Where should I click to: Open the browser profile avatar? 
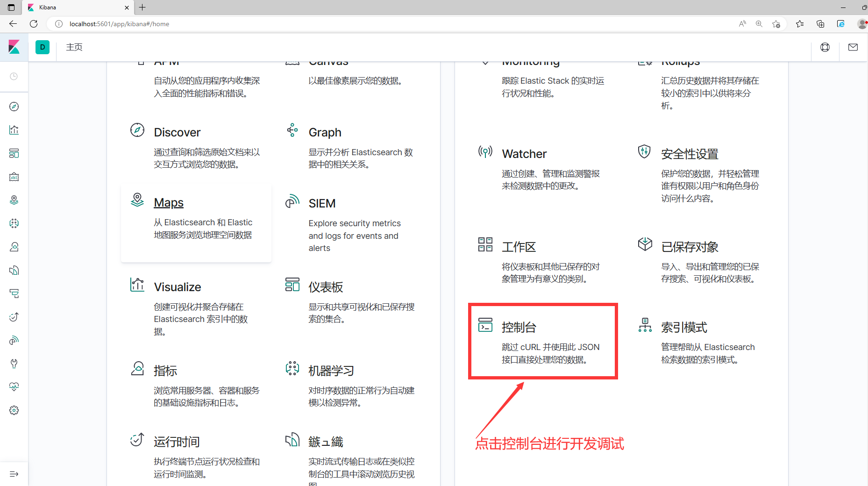pyautogui.click(x=862, y=24)
